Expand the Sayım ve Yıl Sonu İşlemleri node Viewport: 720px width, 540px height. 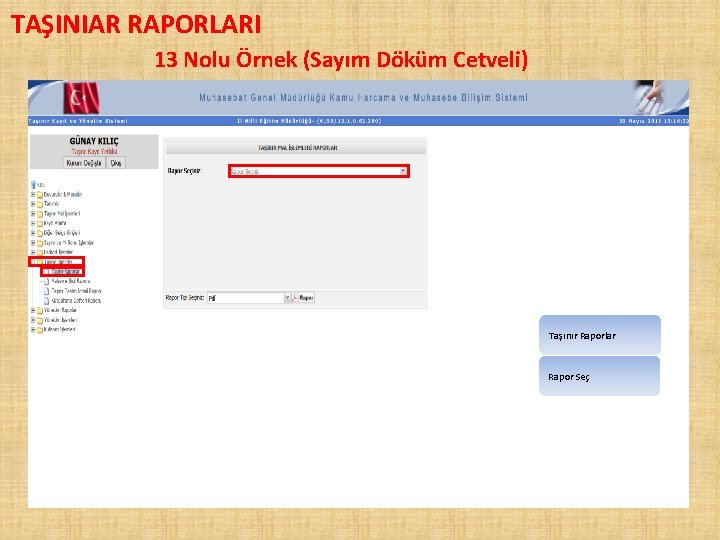pyautogui.click(x=33, y=242)
